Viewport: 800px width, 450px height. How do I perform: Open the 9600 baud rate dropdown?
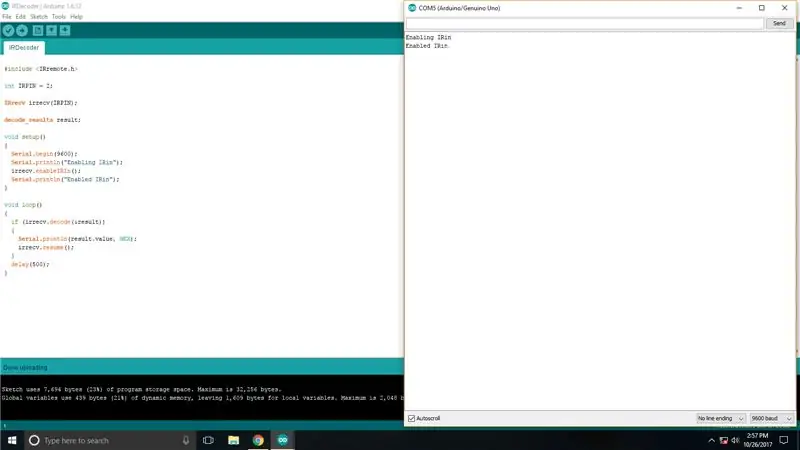click(x=771, y=418)
